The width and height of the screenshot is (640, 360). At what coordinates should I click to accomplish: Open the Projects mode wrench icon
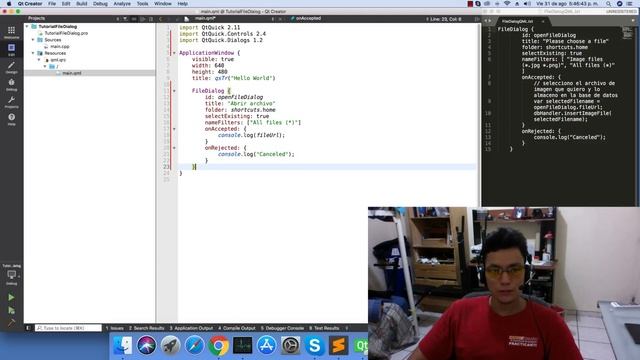coord(11,102)
